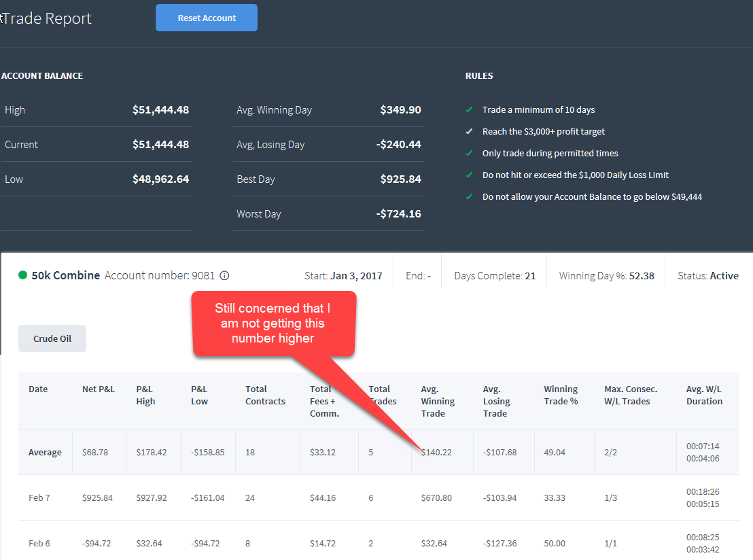Select the Feb 7 row date

[39, 498]
